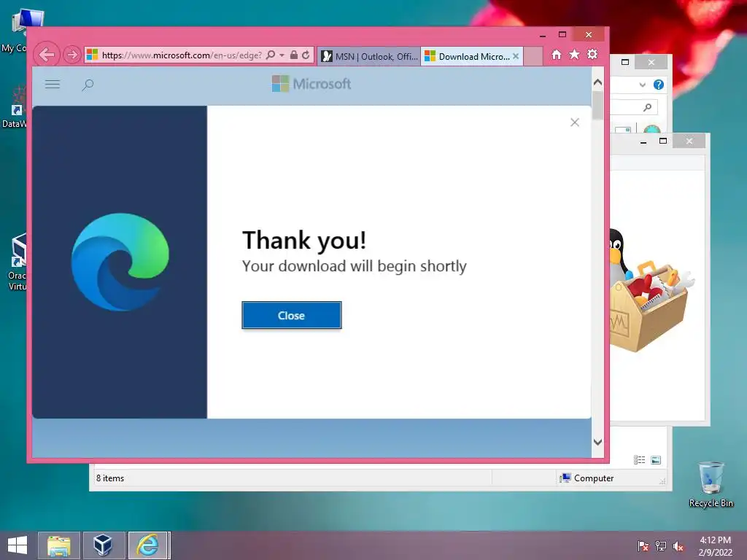Switch Explorer to details view icon
Viewport: 747px width, 560px height.
tap(639, 459)
